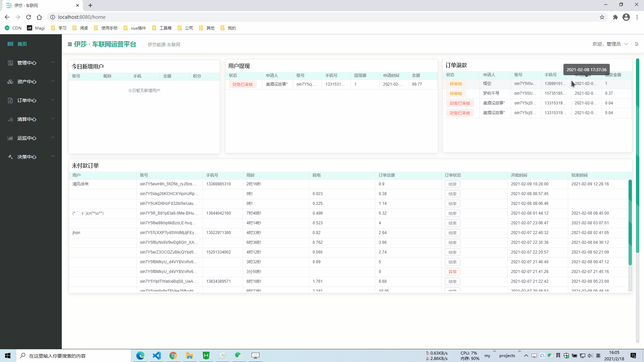
Task: Open the Chrome three-dot menu
Action: pyautogui.click(x=637, y=17)
